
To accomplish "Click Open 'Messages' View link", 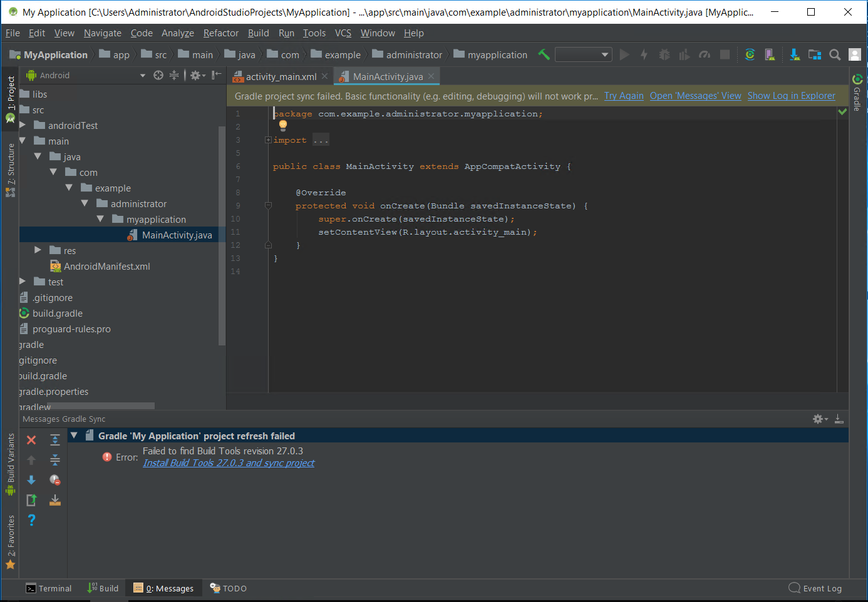I will tap(696, 96).
